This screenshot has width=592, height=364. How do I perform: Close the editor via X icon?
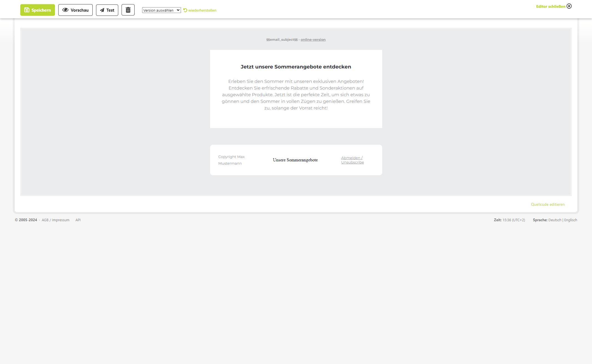[569, 6]
